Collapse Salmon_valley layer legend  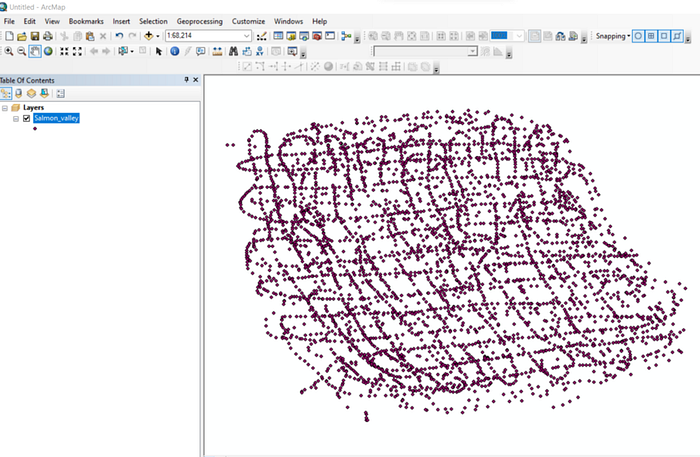point(16,119)
